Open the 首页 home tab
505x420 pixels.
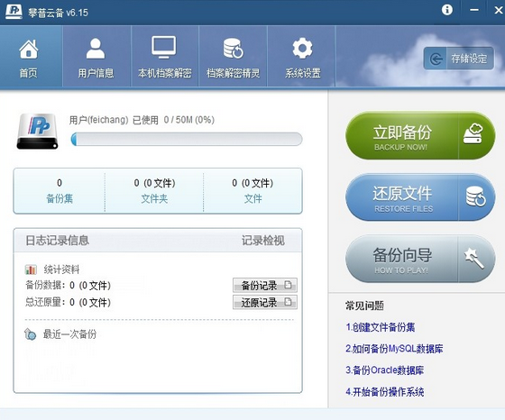point(31,57)
